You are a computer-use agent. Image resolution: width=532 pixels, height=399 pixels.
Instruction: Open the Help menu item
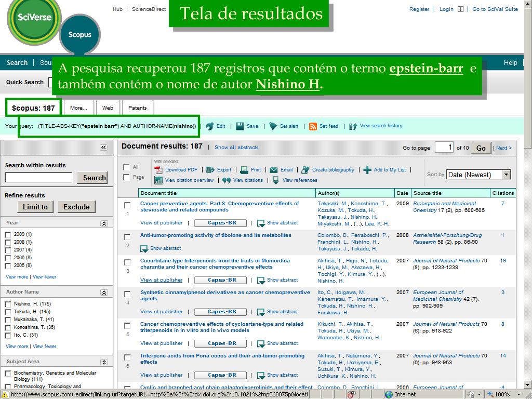coord(510,63)
